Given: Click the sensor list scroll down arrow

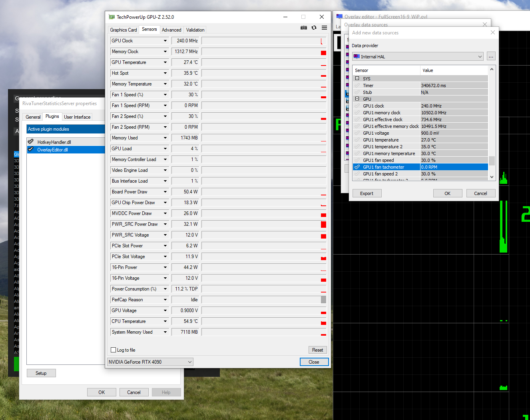Looking at the screenshot, I should pyautogui.click(x=492, y=177).
